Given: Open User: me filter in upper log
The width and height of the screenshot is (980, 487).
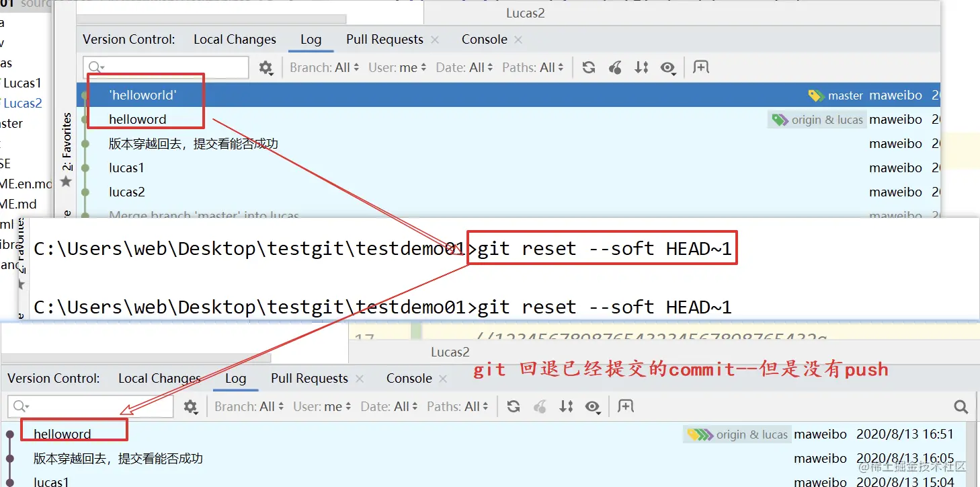Looking at the screenshot, I should [398, 67].
